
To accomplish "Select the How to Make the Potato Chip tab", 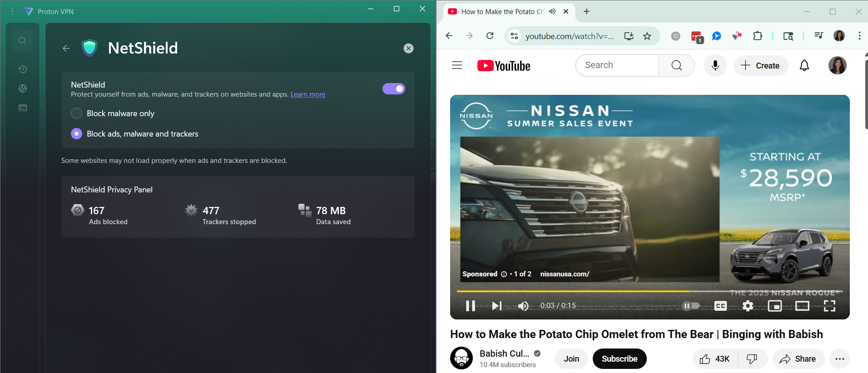I will click(x=502, y=12).
